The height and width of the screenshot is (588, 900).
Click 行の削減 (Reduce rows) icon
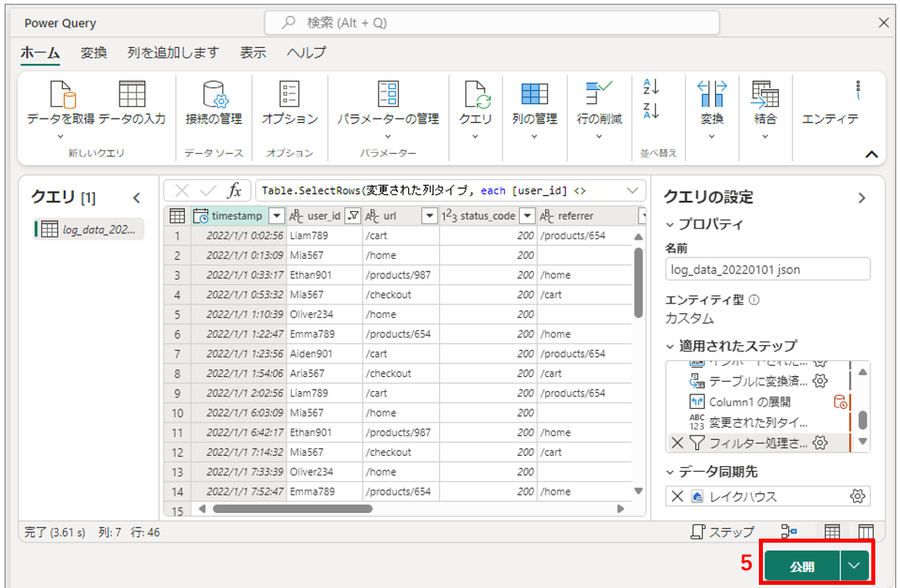599,94
